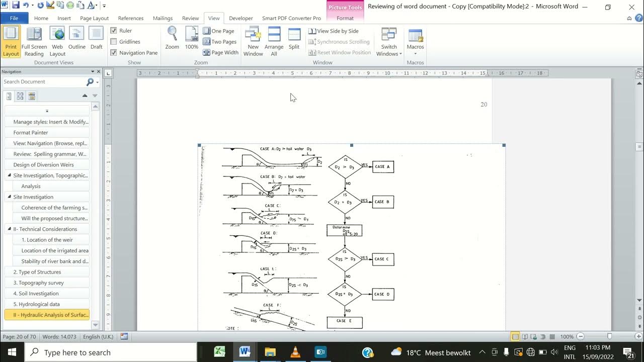
Task: Uncheck the Navigation Pane checkbox
Action: pyautogui.click(x=114, y=52)
